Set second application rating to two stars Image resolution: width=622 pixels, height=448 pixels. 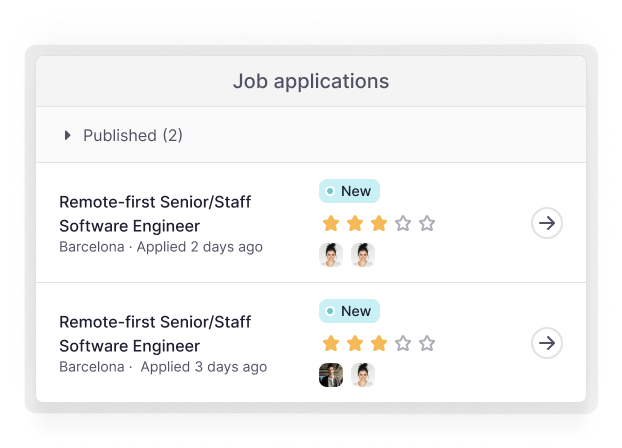tap(355, 343)
